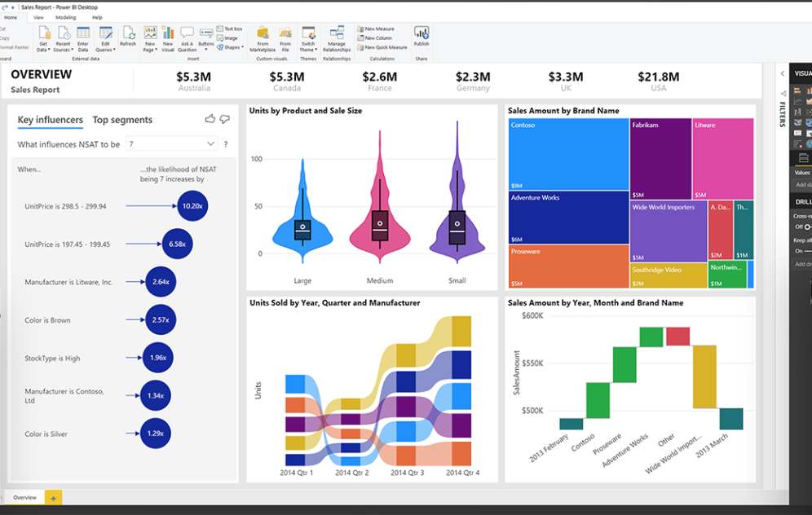Toggle the Cross-report Off switch

pos(806,227)
